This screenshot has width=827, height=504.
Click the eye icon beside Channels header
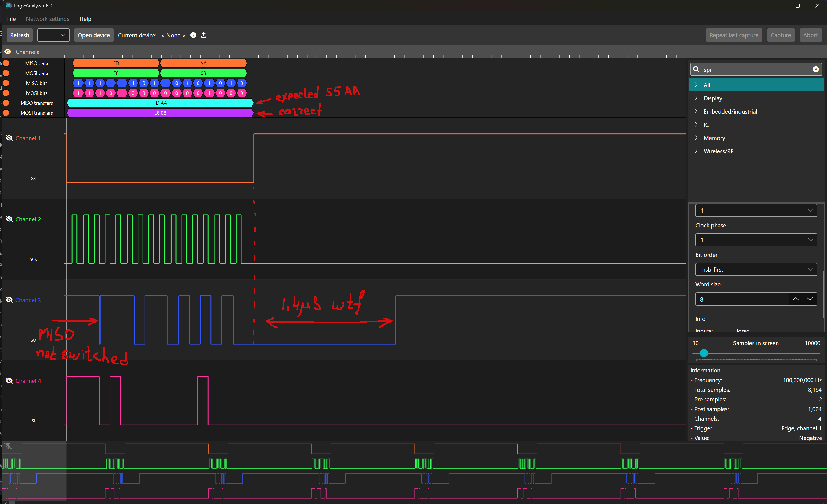pos(8,52)
